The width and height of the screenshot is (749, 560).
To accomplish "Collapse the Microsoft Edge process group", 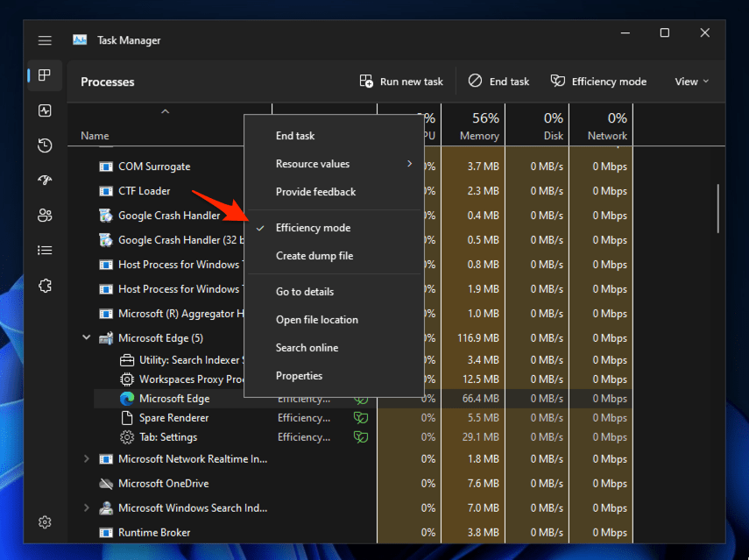I will (x=86, y=338).
